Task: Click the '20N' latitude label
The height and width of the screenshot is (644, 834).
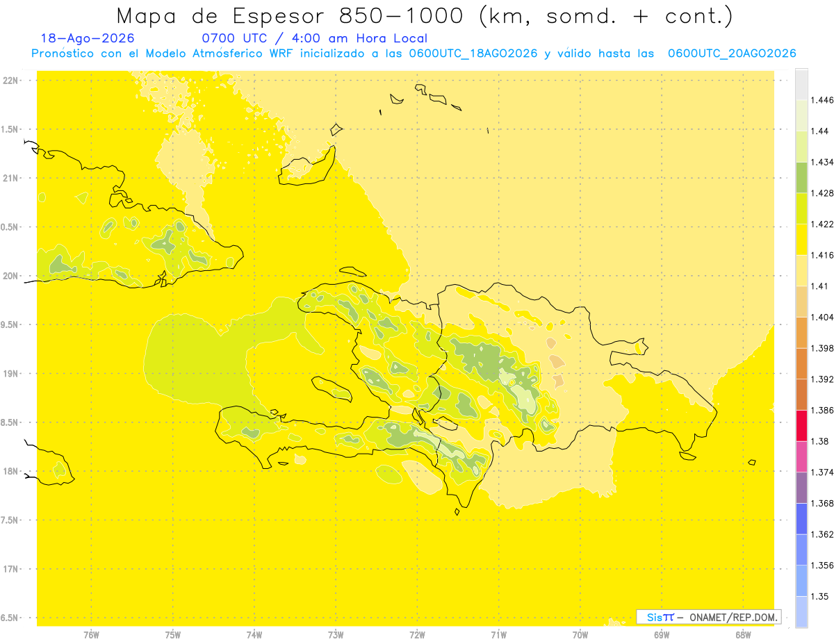Action: click(11, 276)
